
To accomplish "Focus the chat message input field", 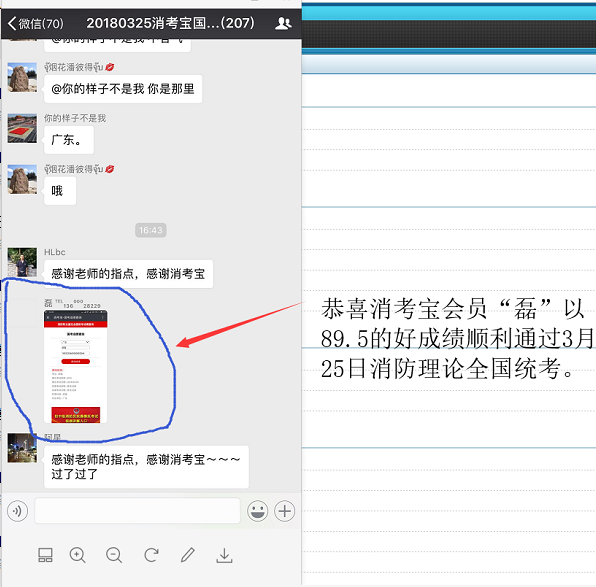I will tap(137, 511).
